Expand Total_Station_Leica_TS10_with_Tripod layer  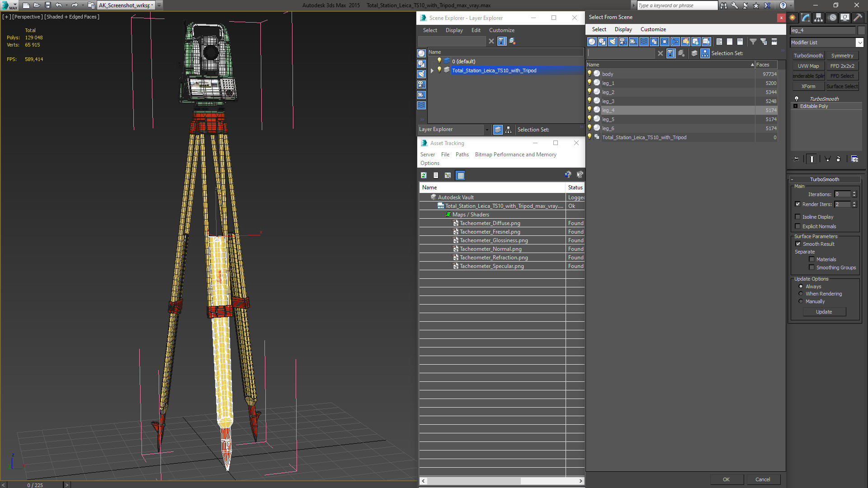[x=432, y=70]
